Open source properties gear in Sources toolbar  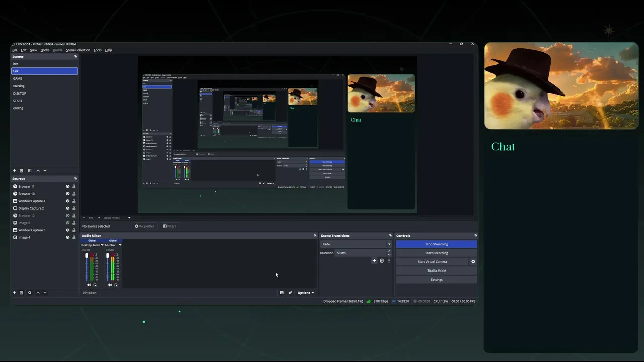[30, 293]
